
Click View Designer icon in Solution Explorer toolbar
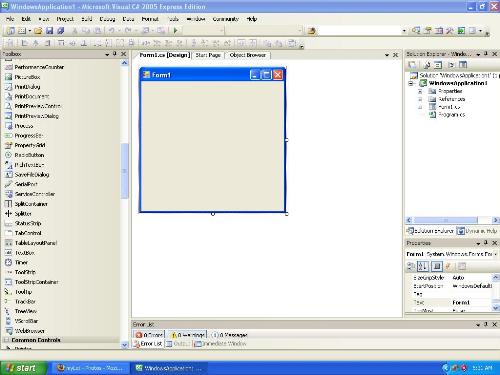pos(463,65)
